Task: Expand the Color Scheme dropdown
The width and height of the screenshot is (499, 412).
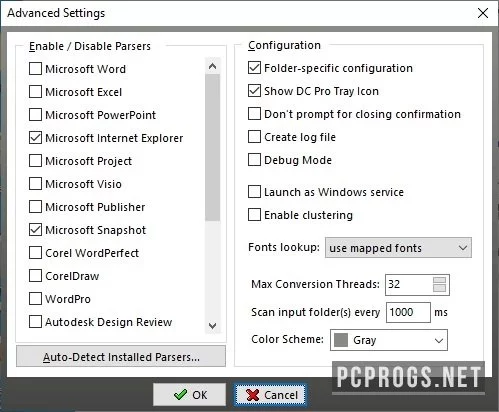Action: point(389,340)
